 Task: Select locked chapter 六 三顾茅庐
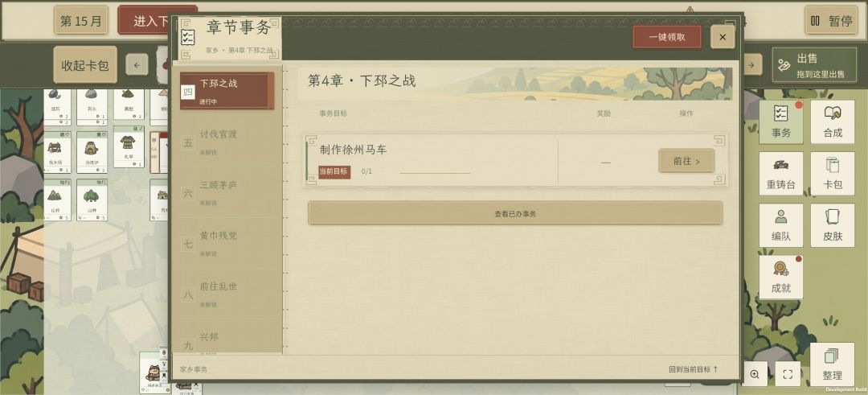[227, 193]
